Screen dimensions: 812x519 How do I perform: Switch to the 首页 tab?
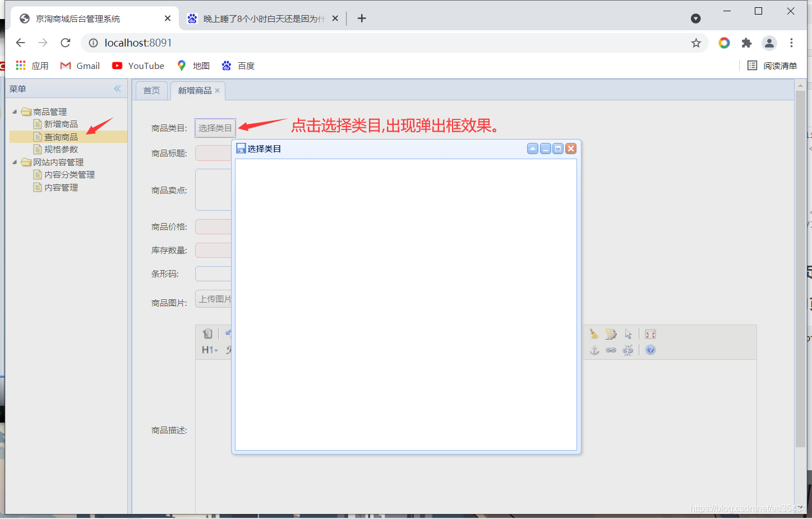[x=151, y=90]
